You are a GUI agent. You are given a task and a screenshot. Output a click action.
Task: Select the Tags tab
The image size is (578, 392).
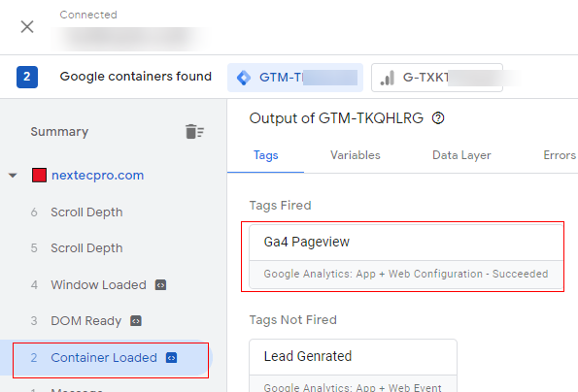click(x=266, y=155)
